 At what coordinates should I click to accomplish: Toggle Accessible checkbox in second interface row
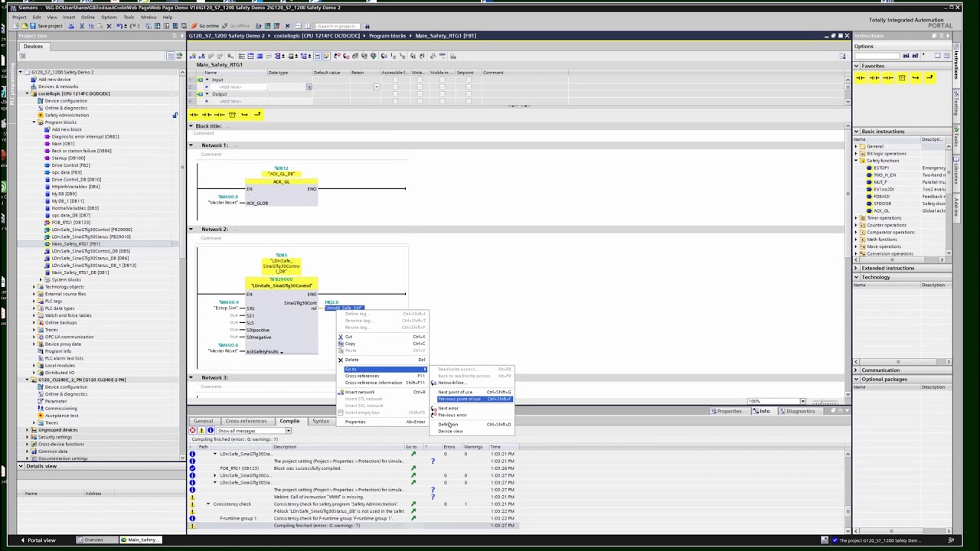click(395, 86)
